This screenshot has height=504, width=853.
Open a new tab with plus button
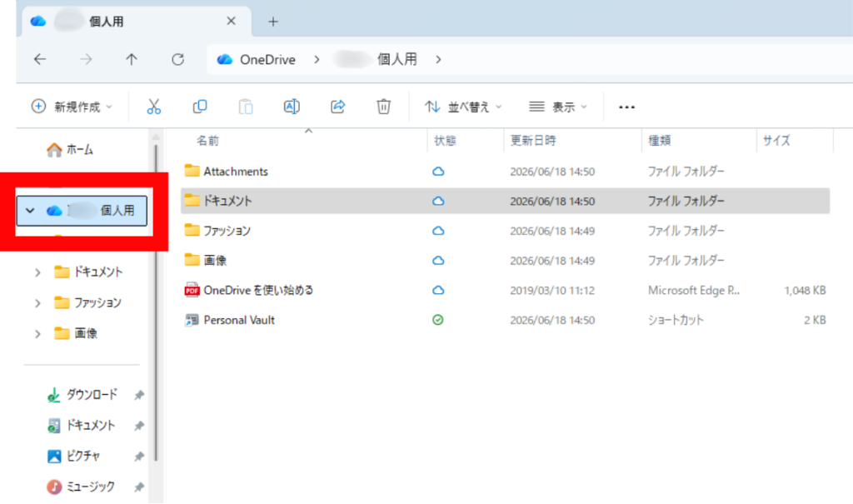pos(273,22)
